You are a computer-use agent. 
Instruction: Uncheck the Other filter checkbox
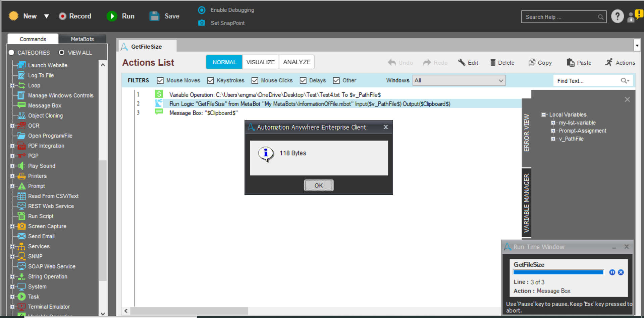click(x=336, y=80)
